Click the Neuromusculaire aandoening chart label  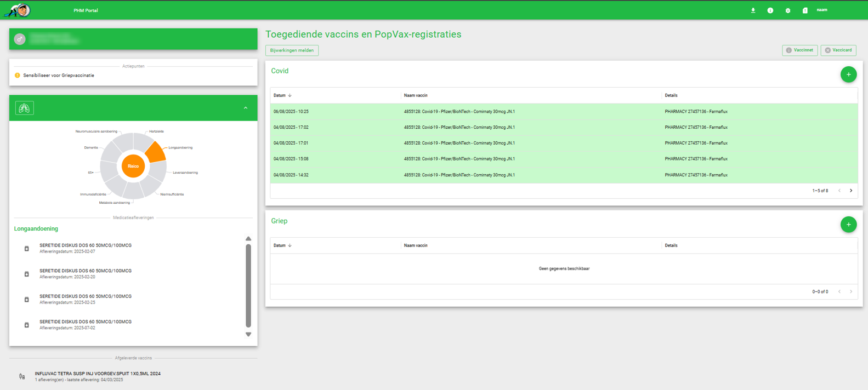[x=97, y=131]
